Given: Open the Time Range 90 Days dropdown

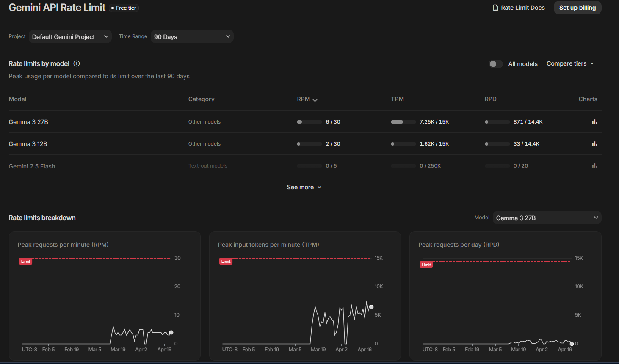Looking at the screenshot, I should pos(192,37).
